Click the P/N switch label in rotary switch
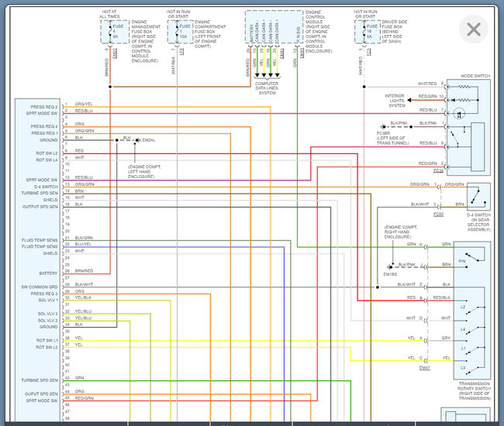Viewport: 504px width, 426px height. click(462, 261)
